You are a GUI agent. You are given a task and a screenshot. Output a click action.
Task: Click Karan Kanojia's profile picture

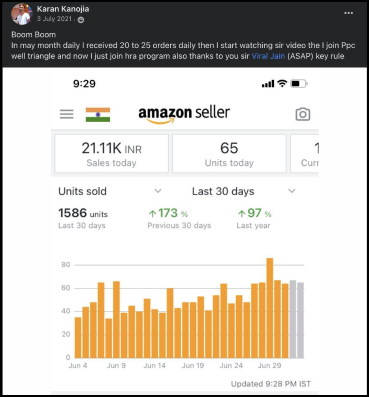pyautogui.click(x=21, y=14)
